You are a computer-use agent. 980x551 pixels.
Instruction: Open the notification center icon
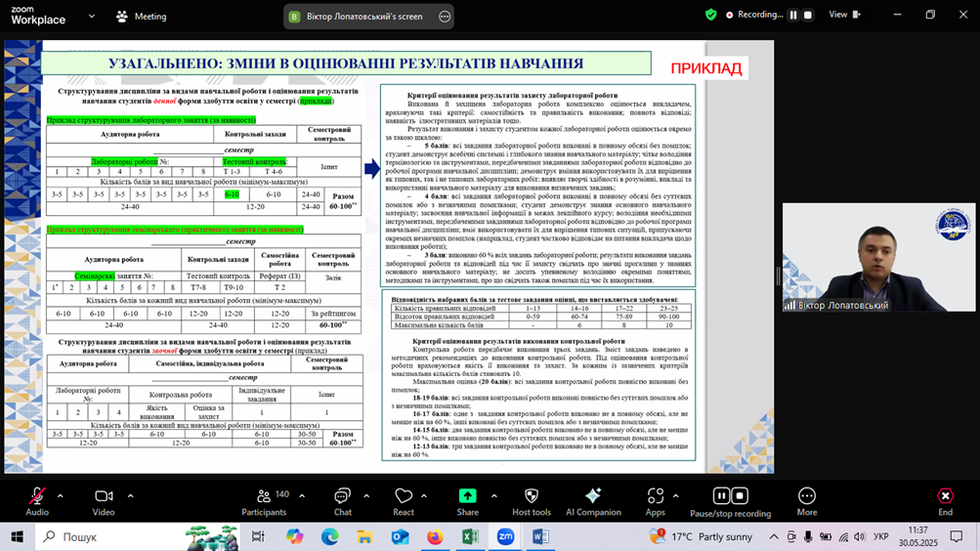click(957, 536)
